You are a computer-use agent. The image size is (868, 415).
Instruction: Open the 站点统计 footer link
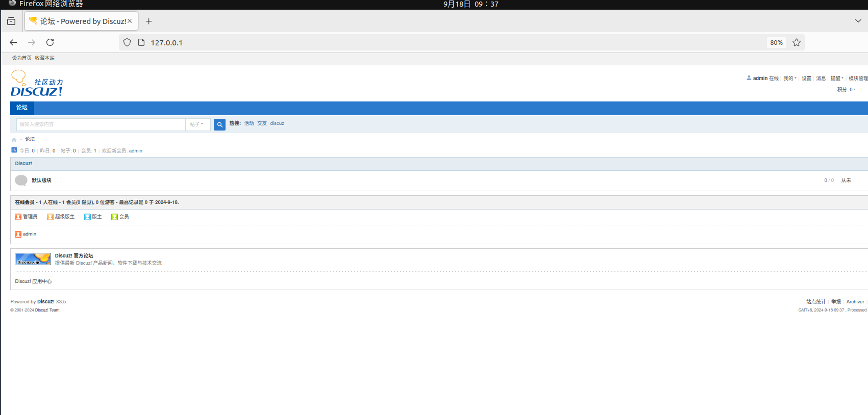[x=816, y=302]
